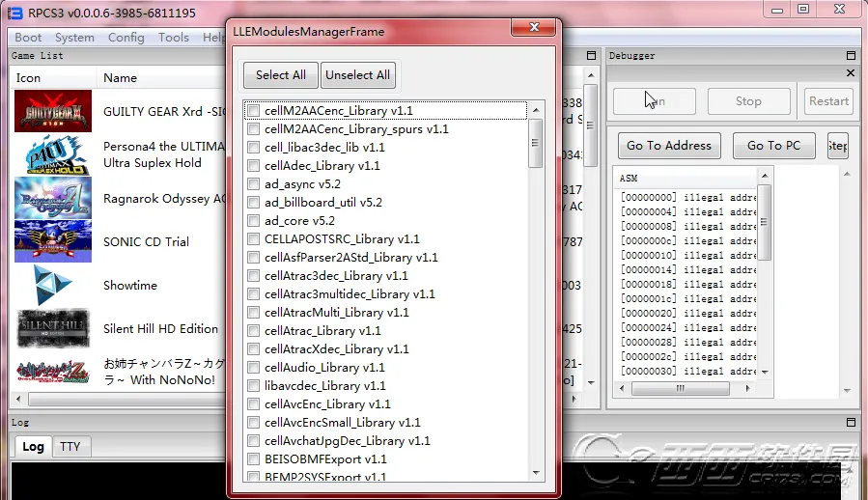Click the module list scrollbar thumb

pos(535,144)
